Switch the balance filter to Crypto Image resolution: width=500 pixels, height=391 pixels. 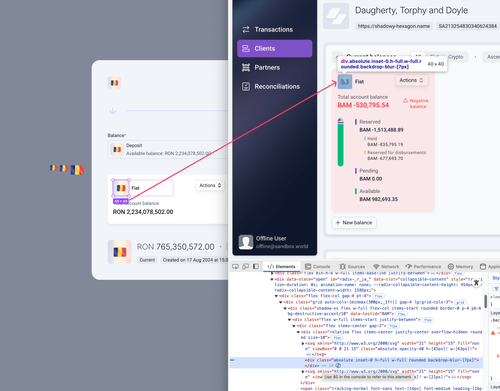click(456, 57)
